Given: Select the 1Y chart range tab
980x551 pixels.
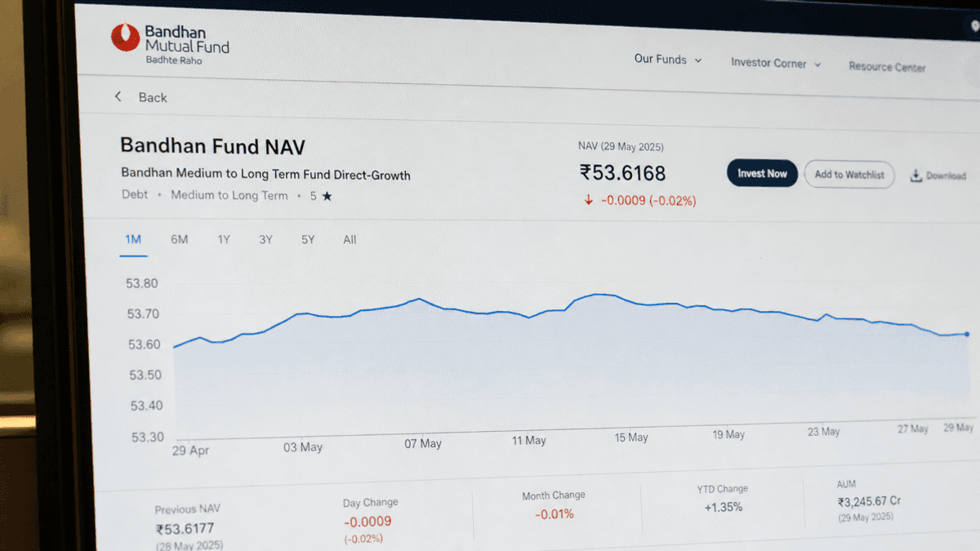Looking at the screenshot, I should pos(224,239).
